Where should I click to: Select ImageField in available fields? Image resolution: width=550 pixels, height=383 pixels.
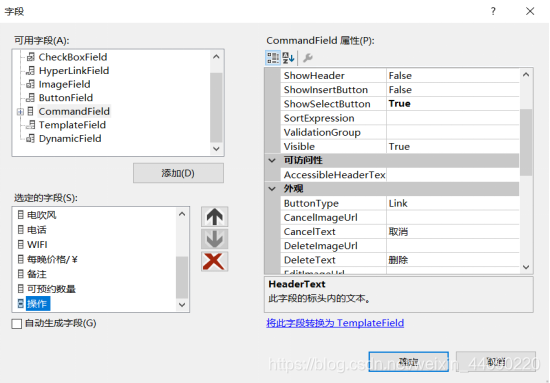coord(65,84)
